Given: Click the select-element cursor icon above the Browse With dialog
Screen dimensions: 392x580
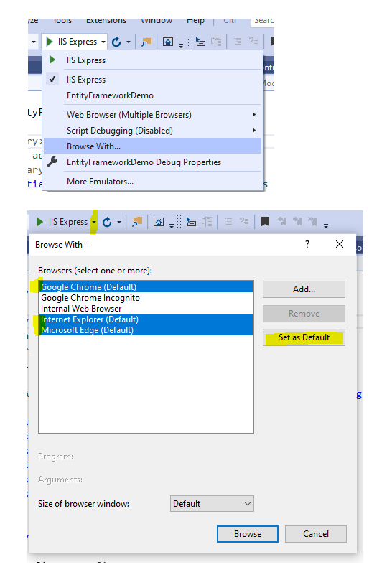Looking at the screenshot, I should tap(191, 222).
